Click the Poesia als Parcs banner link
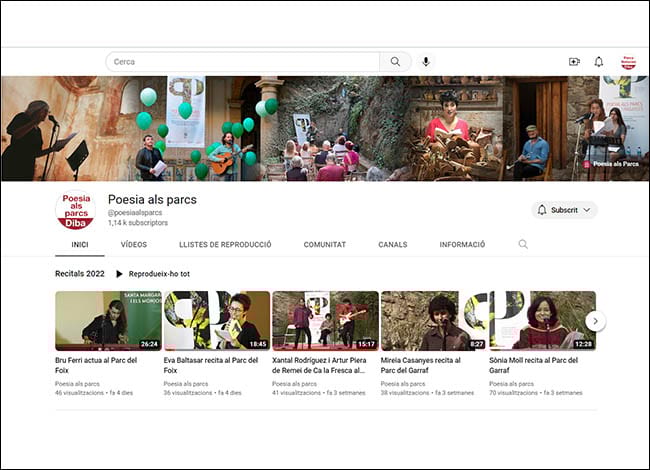650x470 pixels. pos(611,164)
